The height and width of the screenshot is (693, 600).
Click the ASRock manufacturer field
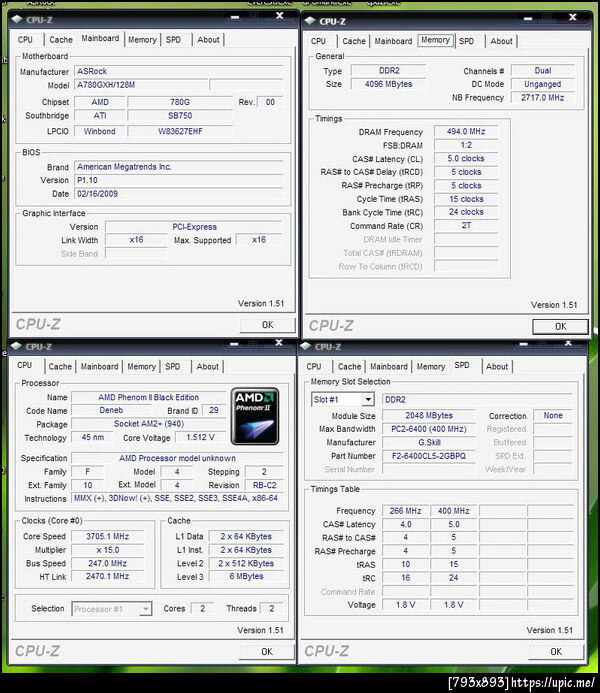coord(178,71)
